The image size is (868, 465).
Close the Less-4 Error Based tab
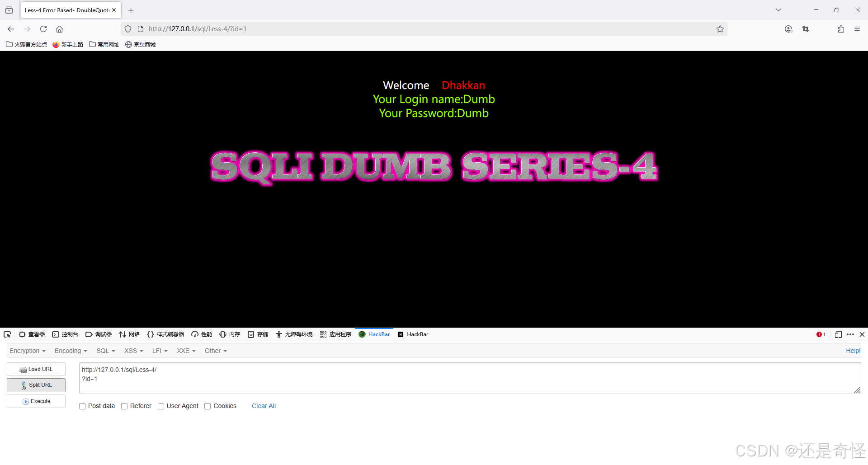114,10
